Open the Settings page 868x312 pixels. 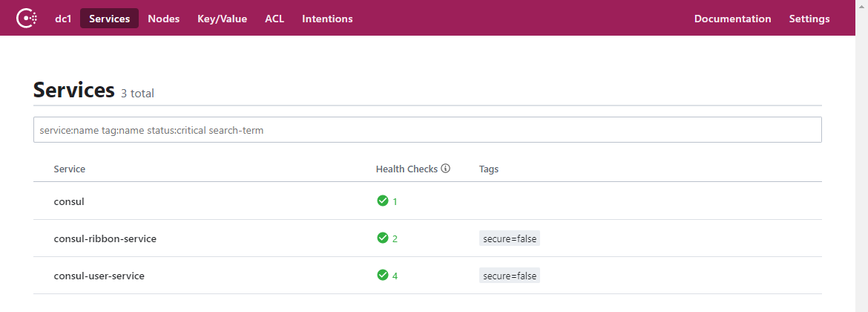pyautogui.click(x=809, y=19)
